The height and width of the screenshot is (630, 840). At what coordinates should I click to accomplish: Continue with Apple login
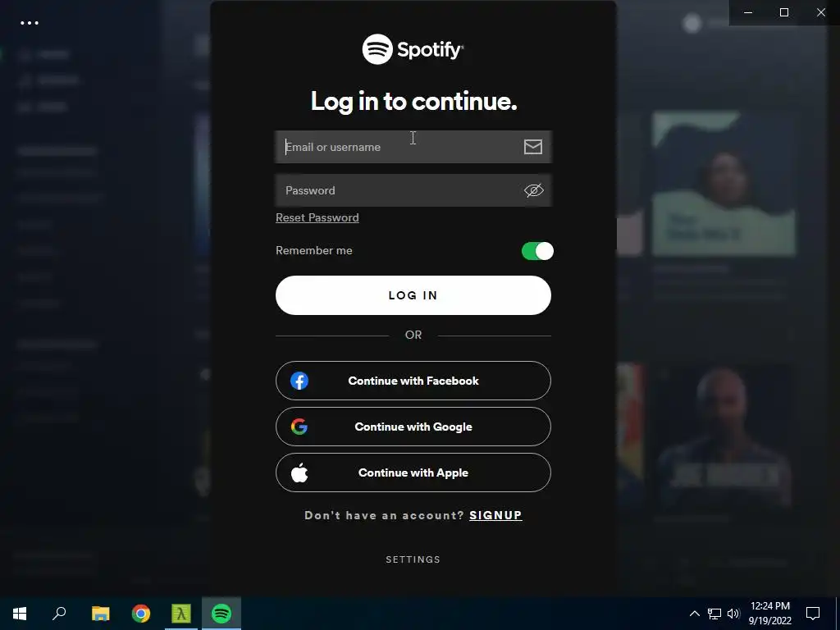coord(413,472)
